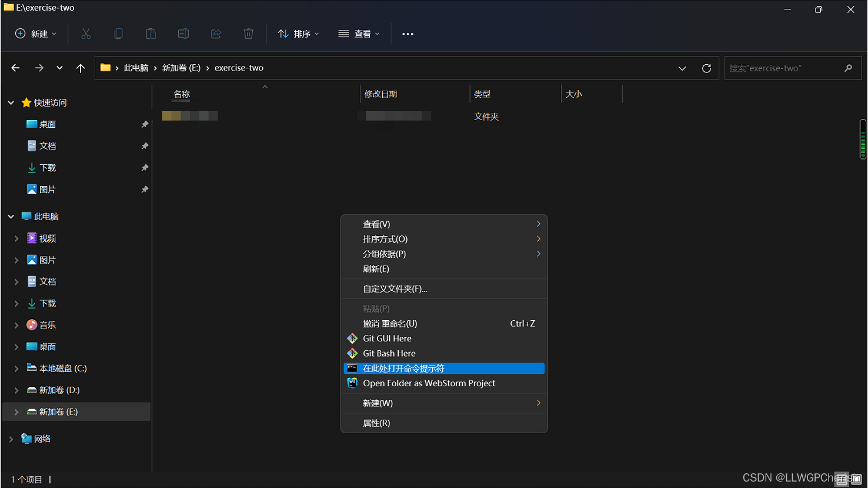This screenshot has width=868, height=488.
Task: Select Git Bash Here from the context menu
Action: pyautogui.click(x=389, y=353)
